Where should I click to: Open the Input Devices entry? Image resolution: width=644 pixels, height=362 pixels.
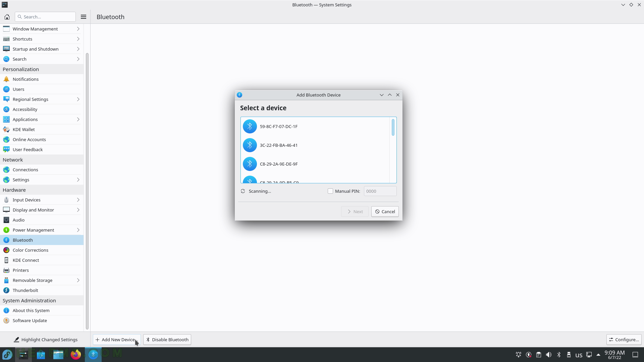pos(42,200)
